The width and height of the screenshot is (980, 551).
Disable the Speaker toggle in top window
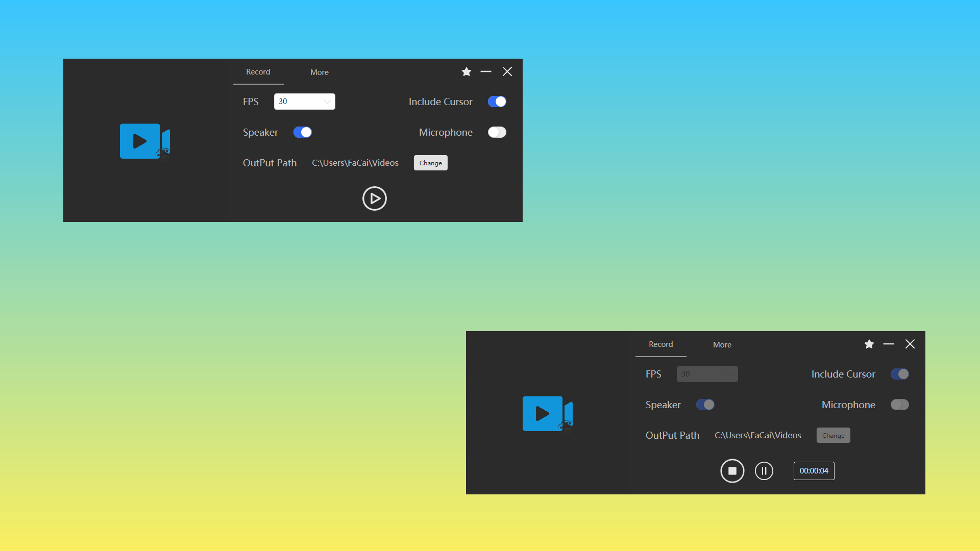pyautogui.click(x=303, y=132)
